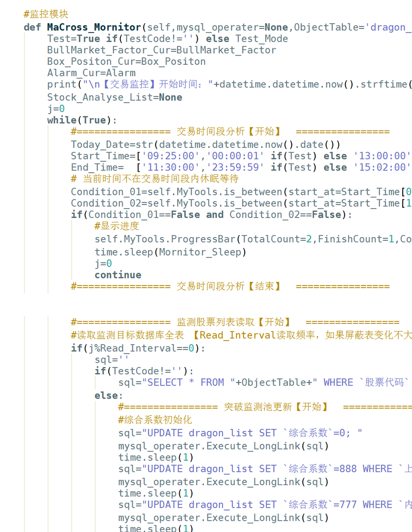Click the comment '交易时间段分析【结束】'
Image resolution: width=412 pixels, height=532 pixels.
(230, 286)
